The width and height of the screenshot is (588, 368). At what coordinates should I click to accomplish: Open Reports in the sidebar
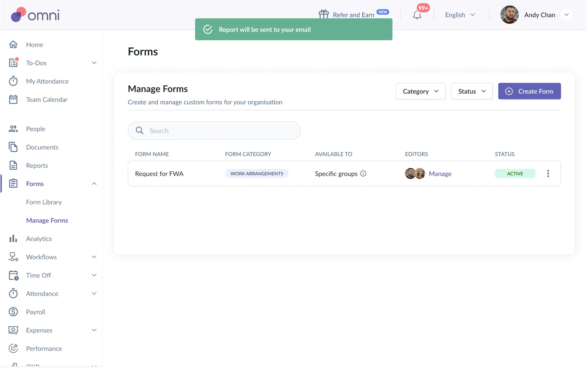[x=37, y=165]
